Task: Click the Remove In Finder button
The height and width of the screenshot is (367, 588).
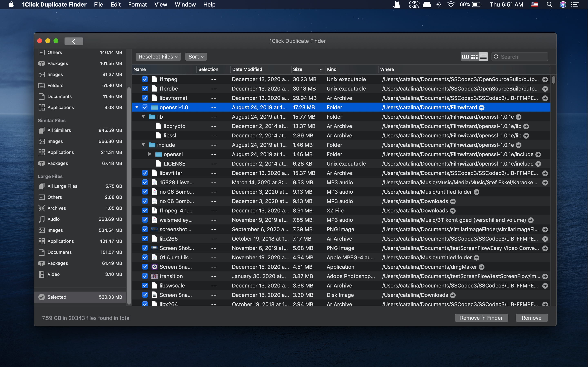Action: coord(481,318)
